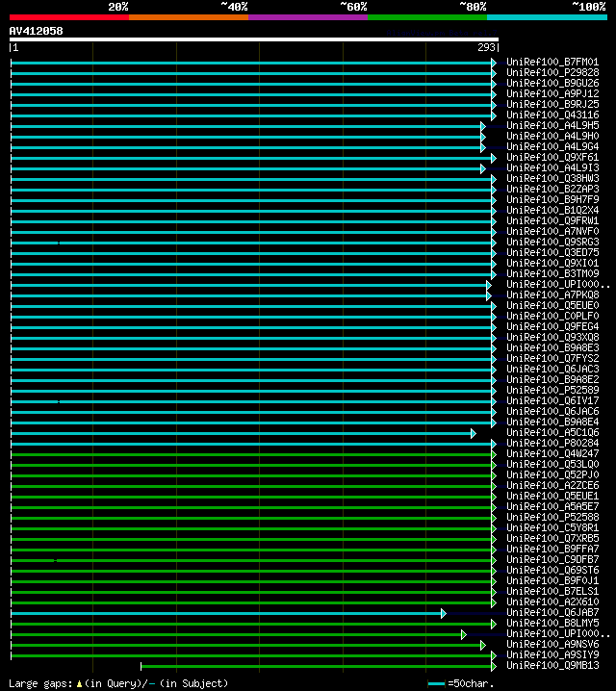Click hit label UniRef100_A4L9H5
Screen dimensions: 616x691
[552, 126]
